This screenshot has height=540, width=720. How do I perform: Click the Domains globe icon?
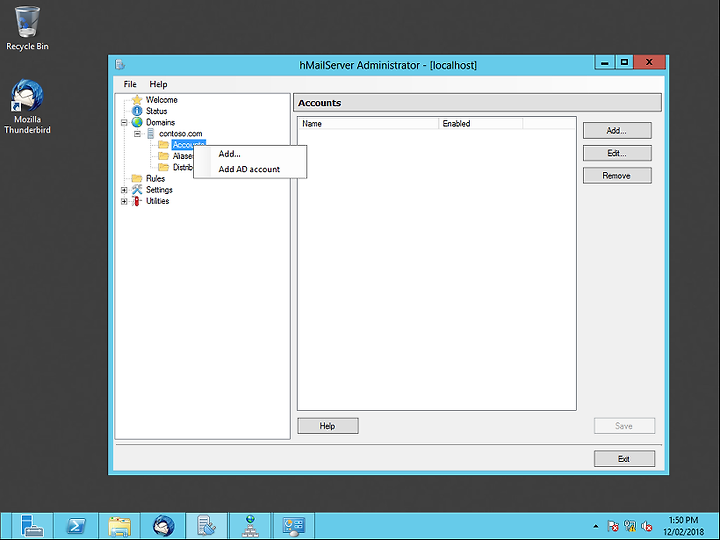coord(137,122)
